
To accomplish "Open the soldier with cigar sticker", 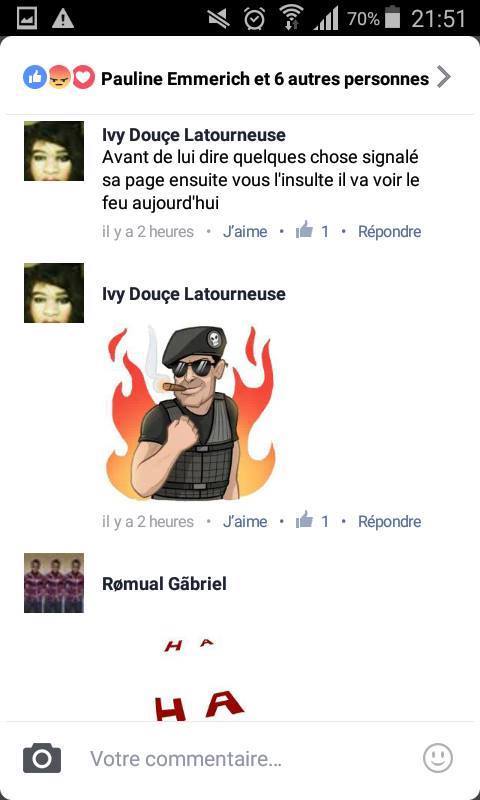I will click(x=190, y=413).
